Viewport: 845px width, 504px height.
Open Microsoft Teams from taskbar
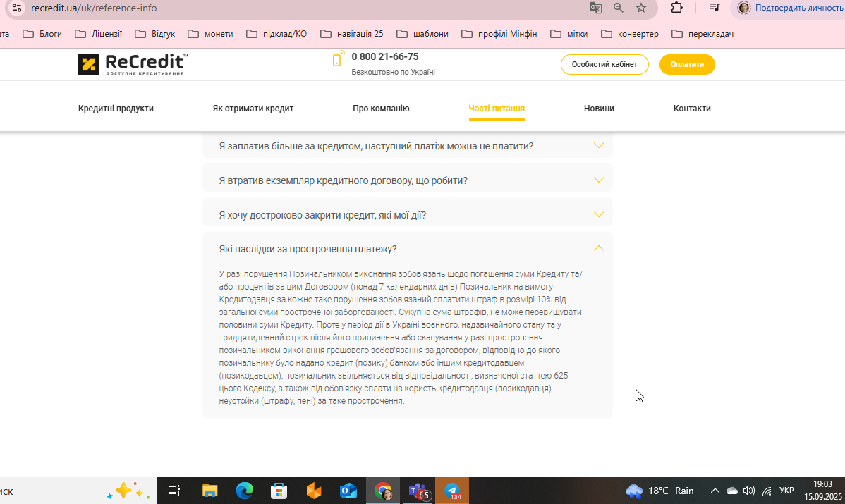[x=419, y=491]
